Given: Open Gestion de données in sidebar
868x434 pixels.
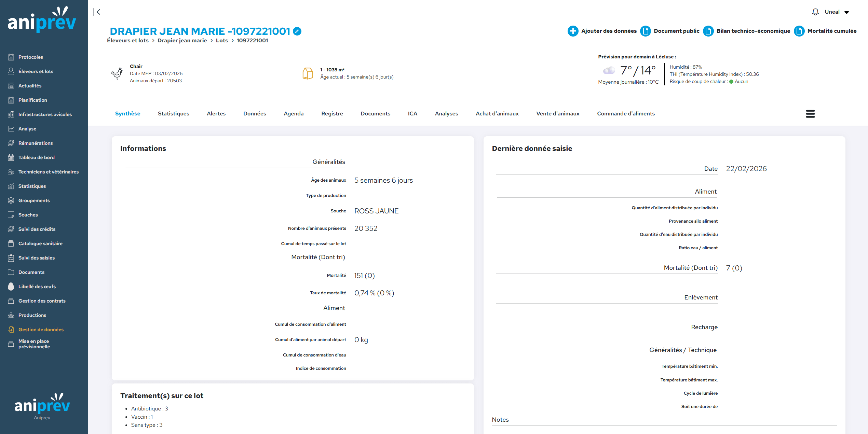Looking at the screenshot, I should tap(41, 330).
